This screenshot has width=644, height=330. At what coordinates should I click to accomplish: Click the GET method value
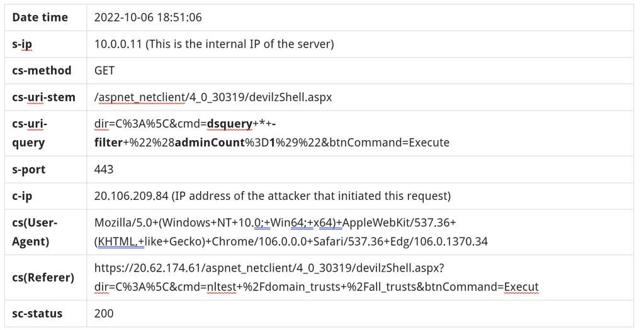(x=105, y=70)
